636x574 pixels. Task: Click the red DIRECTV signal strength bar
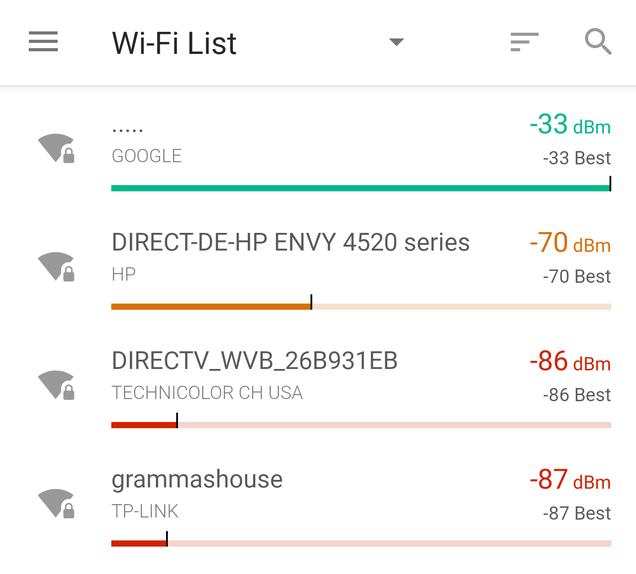(361, 425)
